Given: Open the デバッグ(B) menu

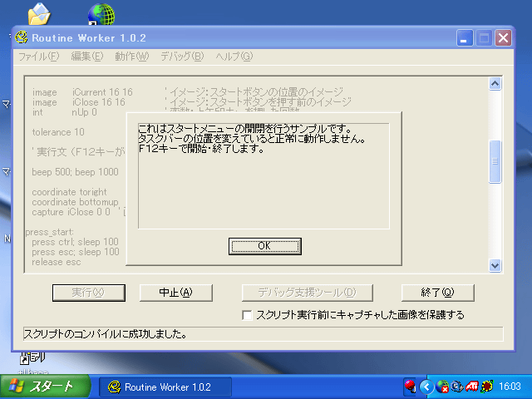Looking at the screenshot, I should (x=182, y=57).
